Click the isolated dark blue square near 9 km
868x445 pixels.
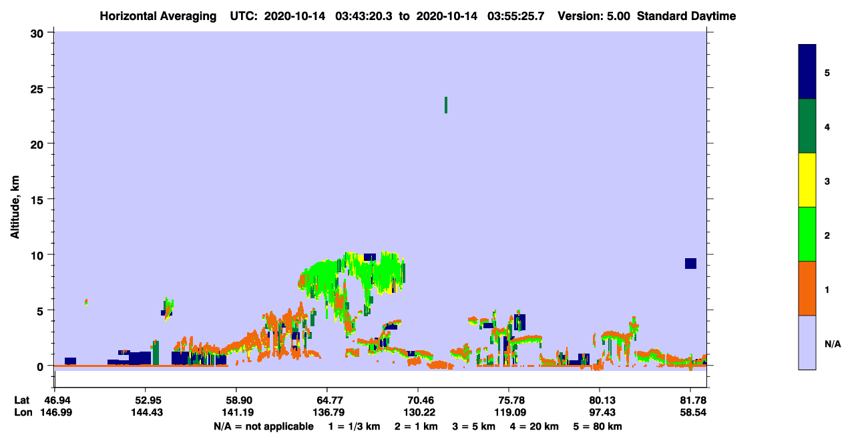(x=690, y=264)
